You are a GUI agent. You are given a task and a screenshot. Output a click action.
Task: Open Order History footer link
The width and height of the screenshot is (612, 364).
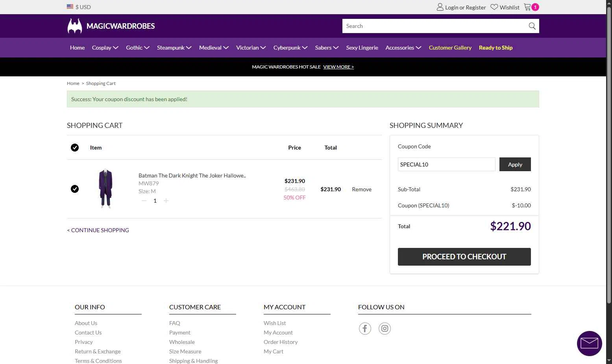click(x=281, y=342)
